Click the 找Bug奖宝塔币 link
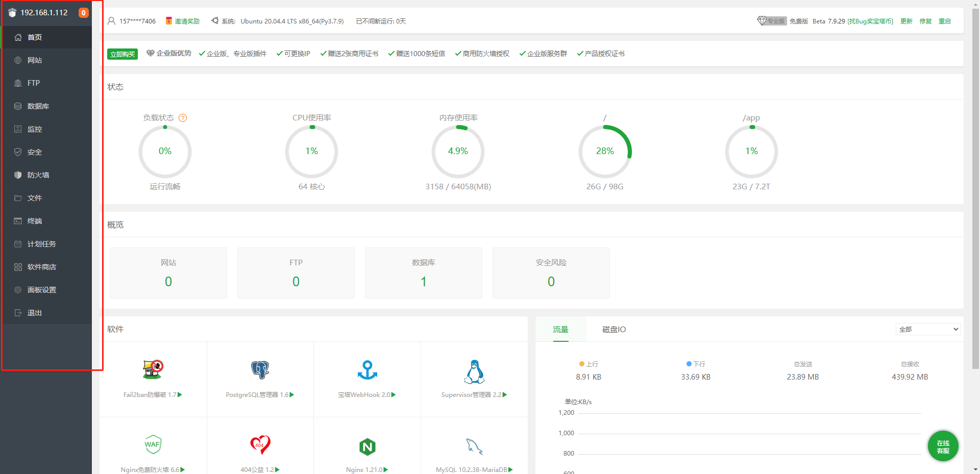This screenshot has height=474, width=980. click(870, 21)
